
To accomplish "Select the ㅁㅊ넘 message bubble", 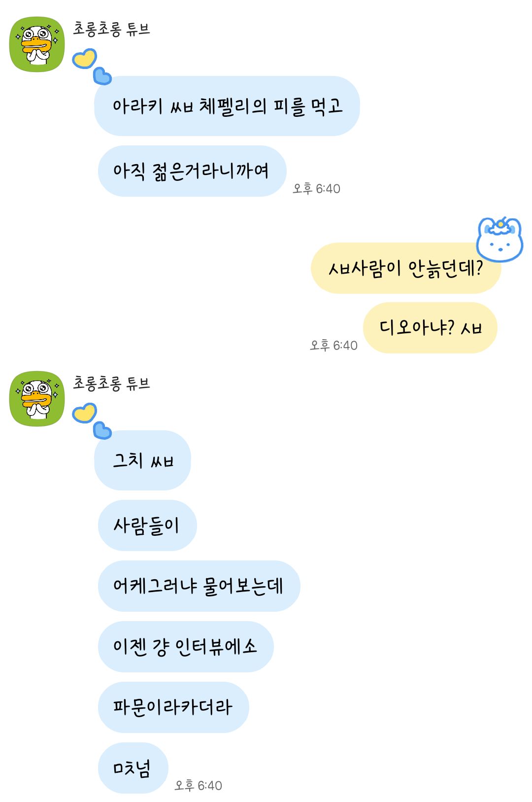I will click(133, 768).
